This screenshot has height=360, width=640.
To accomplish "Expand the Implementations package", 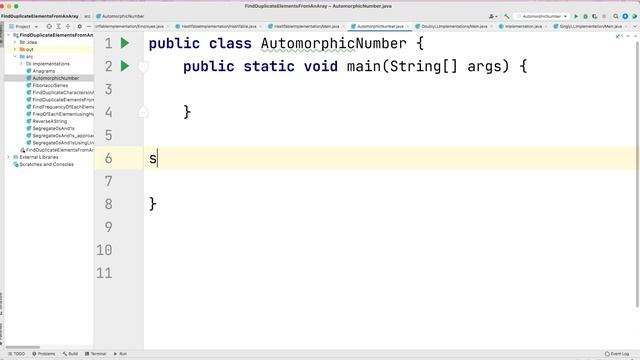I will [x=22, y=64].
